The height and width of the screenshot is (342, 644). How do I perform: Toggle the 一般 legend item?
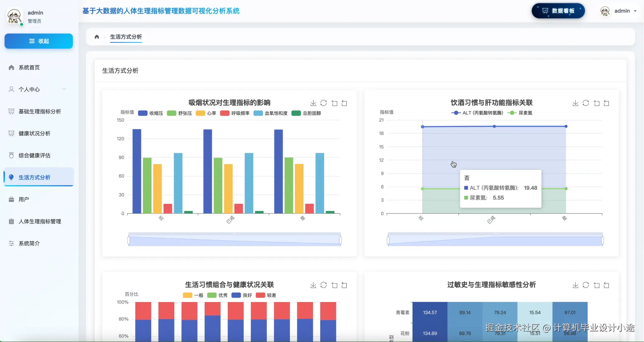pos(193,295)
